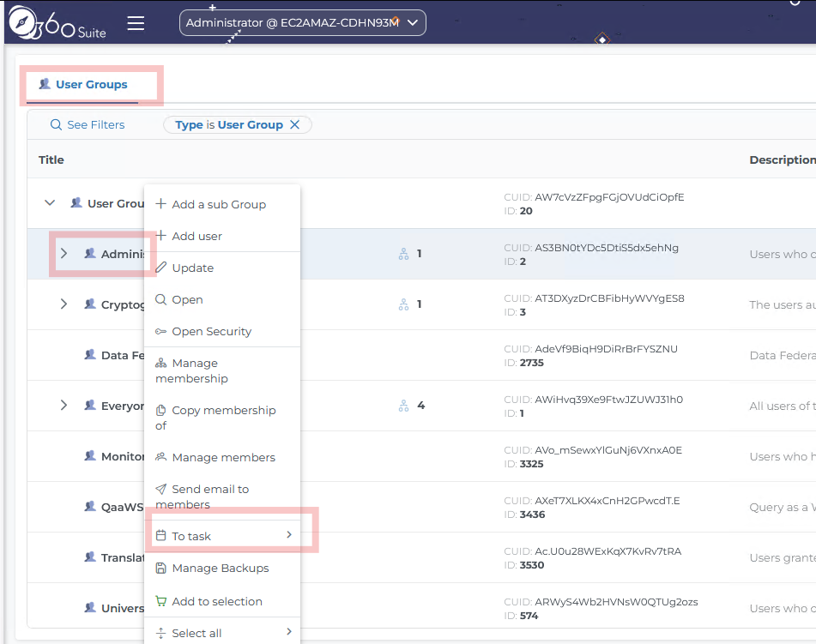The height and width of the screenshot is (644, 816).
Task: Expand the Everyone group row
Action: pos(63,406)
